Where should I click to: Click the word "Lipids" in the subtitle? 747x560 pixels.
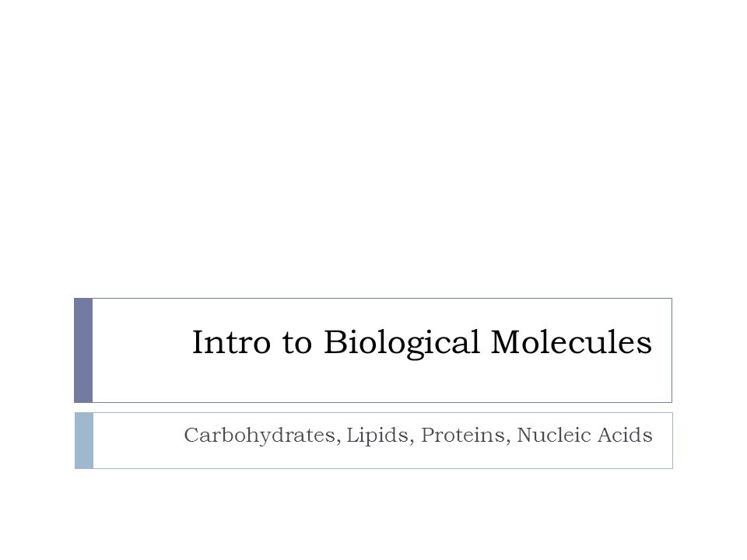click(377, 436)
